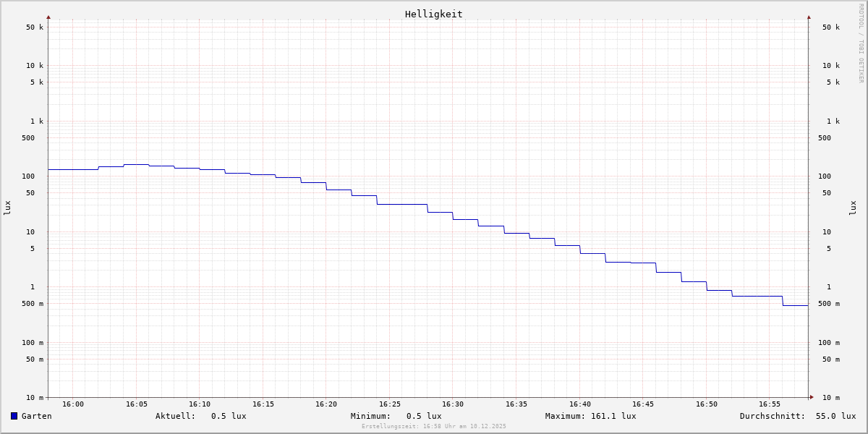This screenshot has width=868, height=434.
Task: Click the red arrow atop right axis
Action: [809, 17]
